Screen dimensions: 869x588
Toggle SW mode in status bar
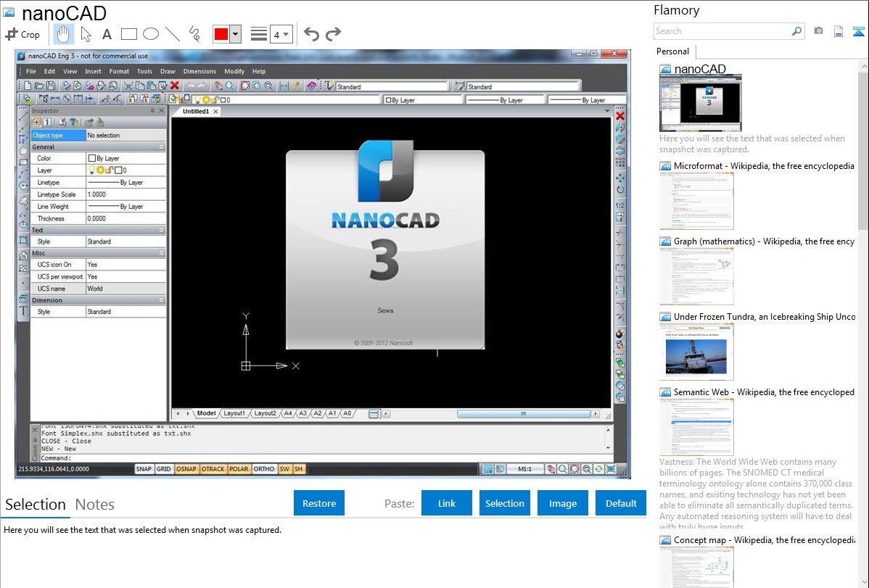point(284,469)
